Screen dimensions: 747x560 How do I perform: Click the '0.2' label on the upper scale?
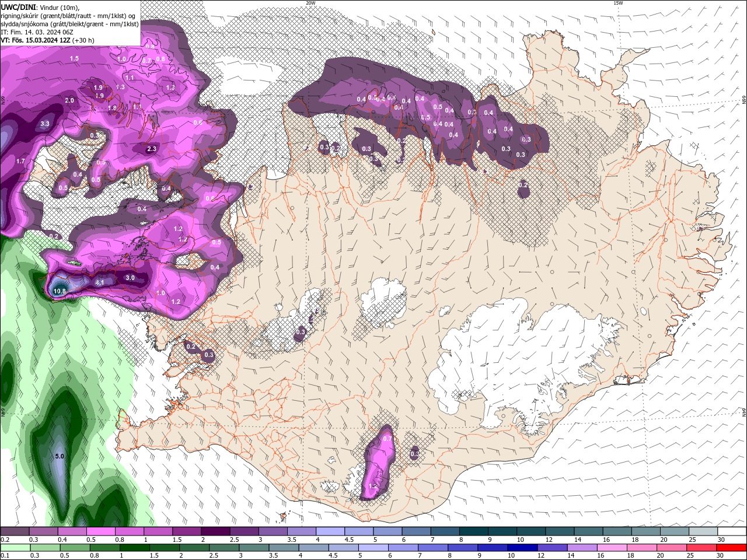pos(5,540)
